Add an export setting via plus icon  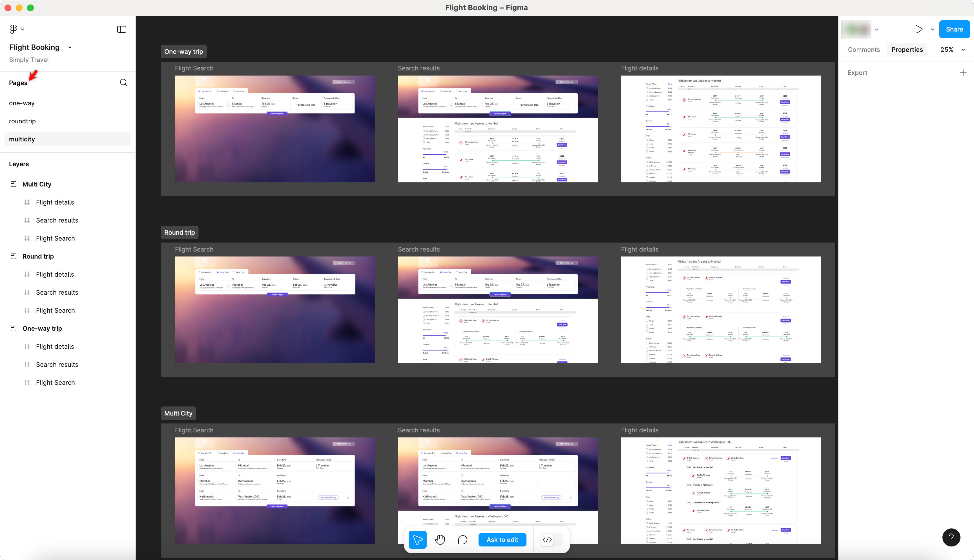pyautogui.click(x=964, y=72)
